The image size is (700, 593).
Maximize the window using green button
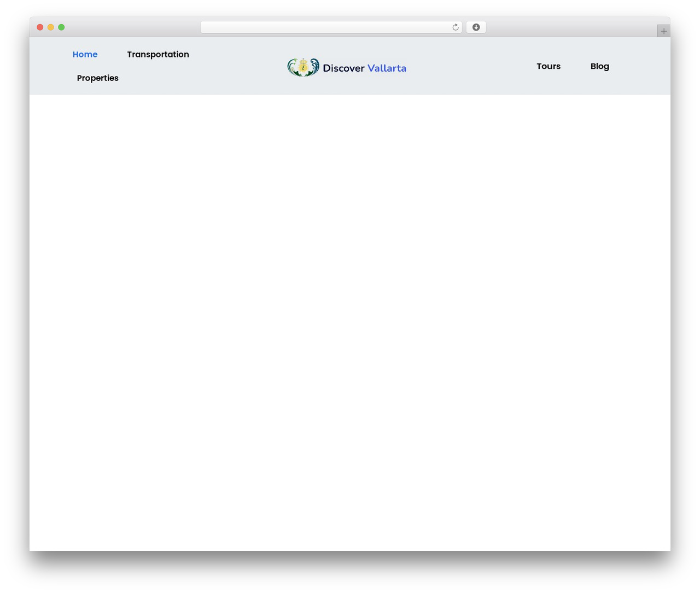point(61,27)
